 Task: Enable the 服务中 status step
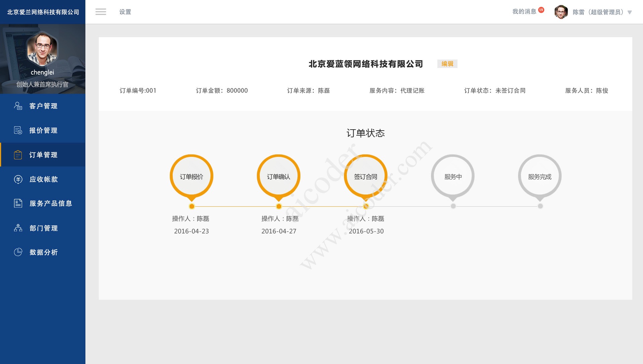(x=453, y=175)
